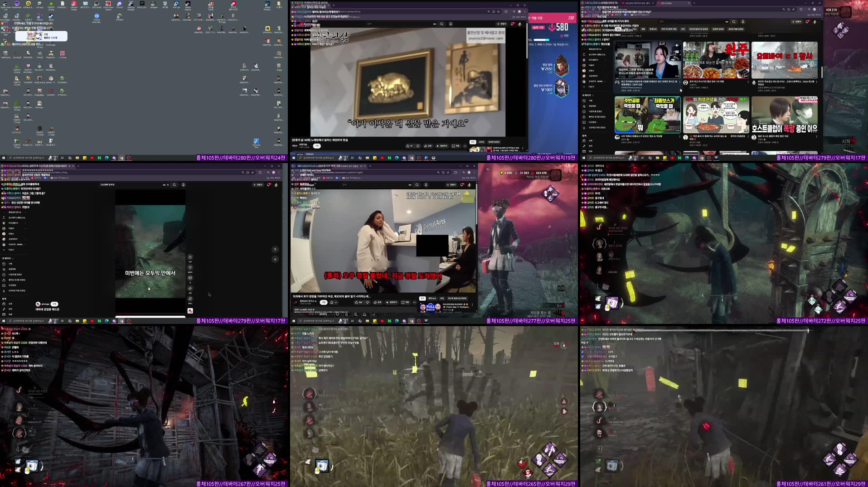Open OBS Studio from the desktop
The width and height of the screenshot is (868, 487).
(x=97, y=5)
